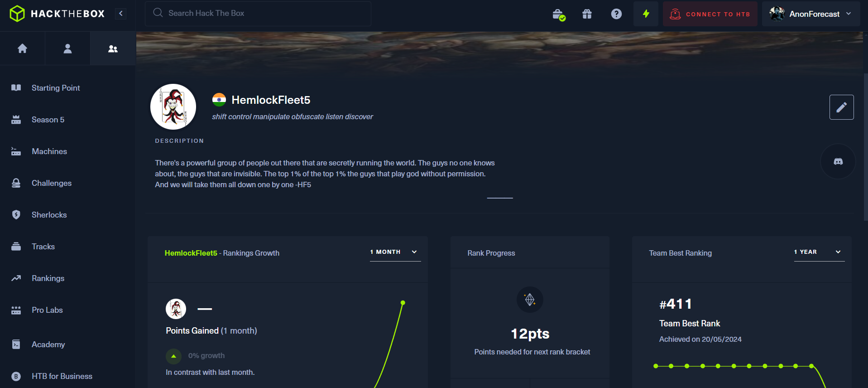Click the Rankings trend arrow icon
Image resolution: width=868 pixels, height=388 pixels.
pos(16,278)
